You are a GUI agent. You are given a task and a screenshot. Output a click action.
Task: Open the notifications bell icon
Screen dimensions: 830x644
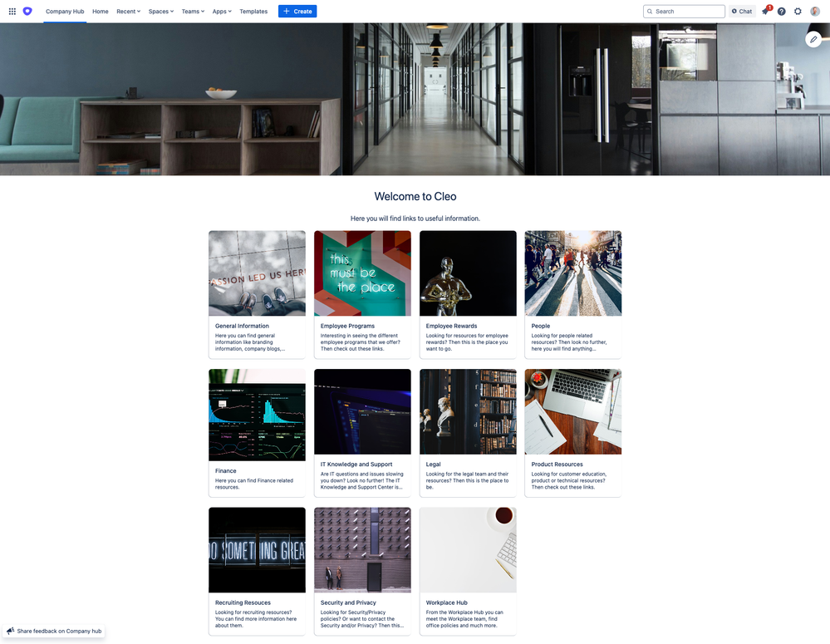[x=765, y=11]
